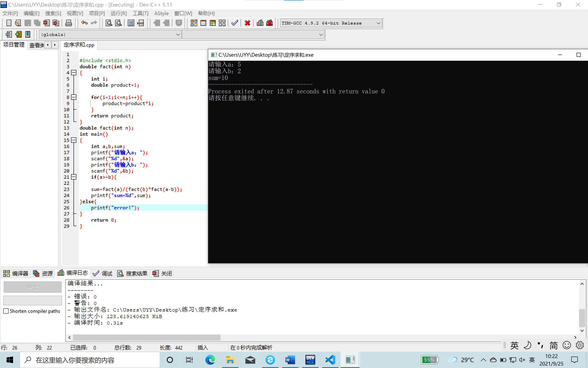Collapse the for loop fold at line 8

point(74,97)
